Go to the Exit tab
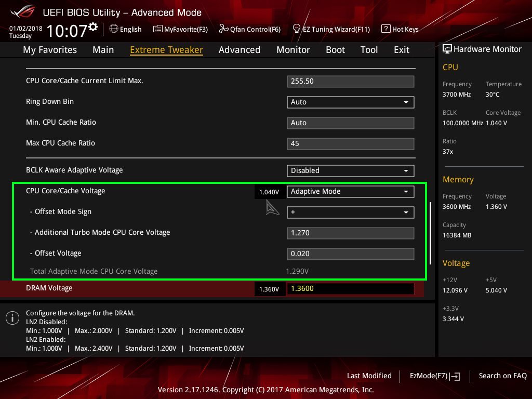This screenshot has width=532, height=399. 402,50
